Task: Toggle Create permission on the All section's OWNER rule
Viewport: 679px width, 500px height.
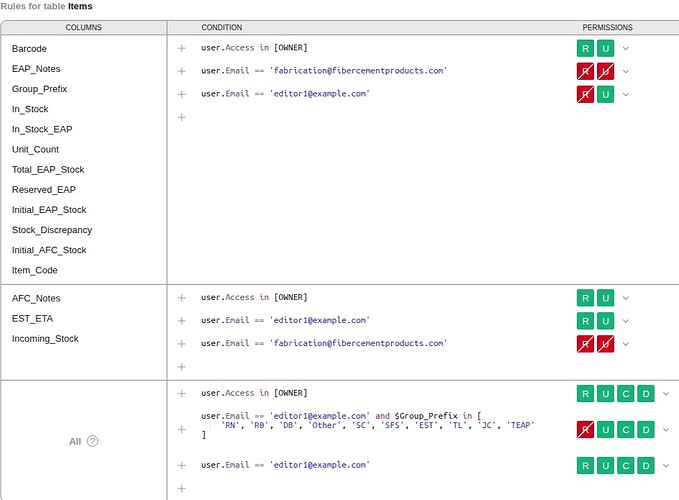Action: pos(625,393)
